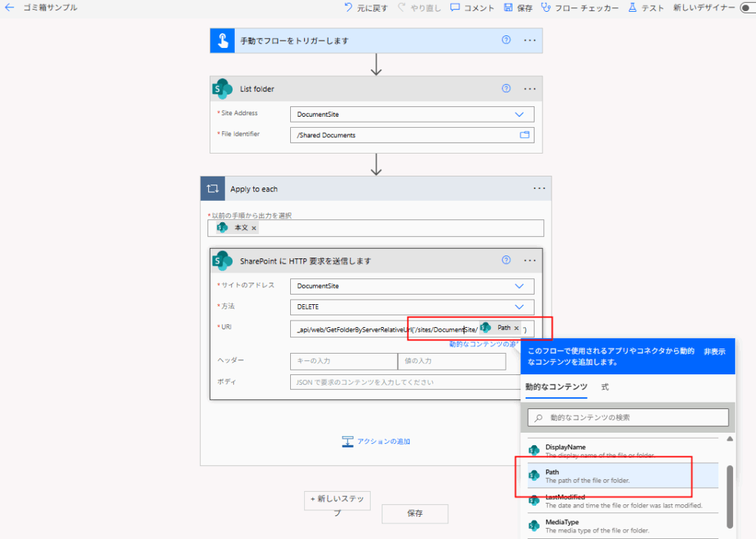
Task: Click the dynamic content list scrollbar
Action: [x=730, y=497]
